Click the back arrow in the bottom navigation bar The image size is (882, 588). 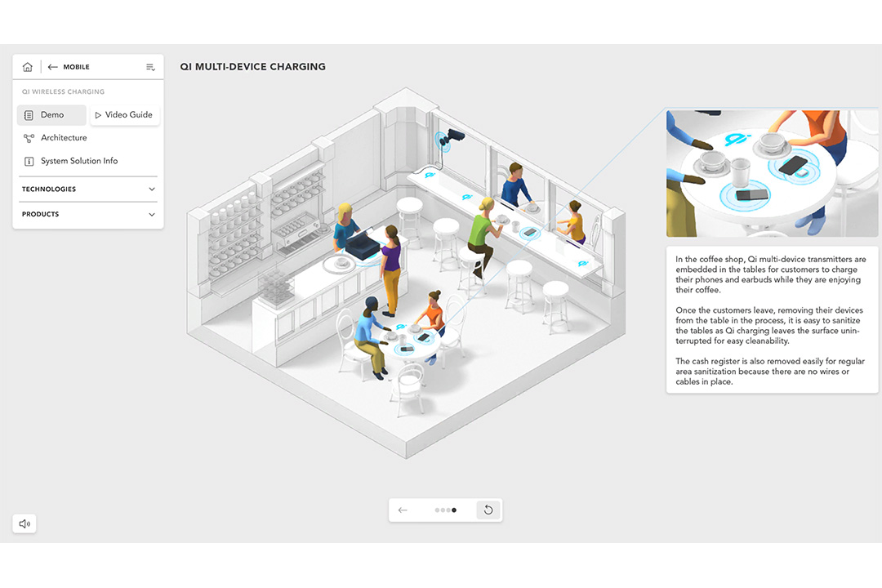click(x=403, y=510)
